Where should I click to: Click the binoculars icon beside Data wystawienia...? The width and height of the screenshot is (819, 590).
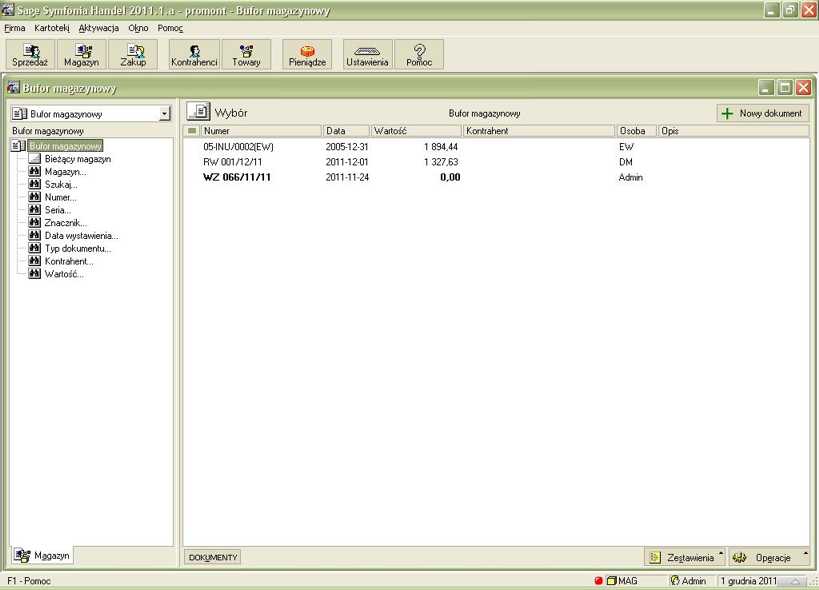[34, 235]
